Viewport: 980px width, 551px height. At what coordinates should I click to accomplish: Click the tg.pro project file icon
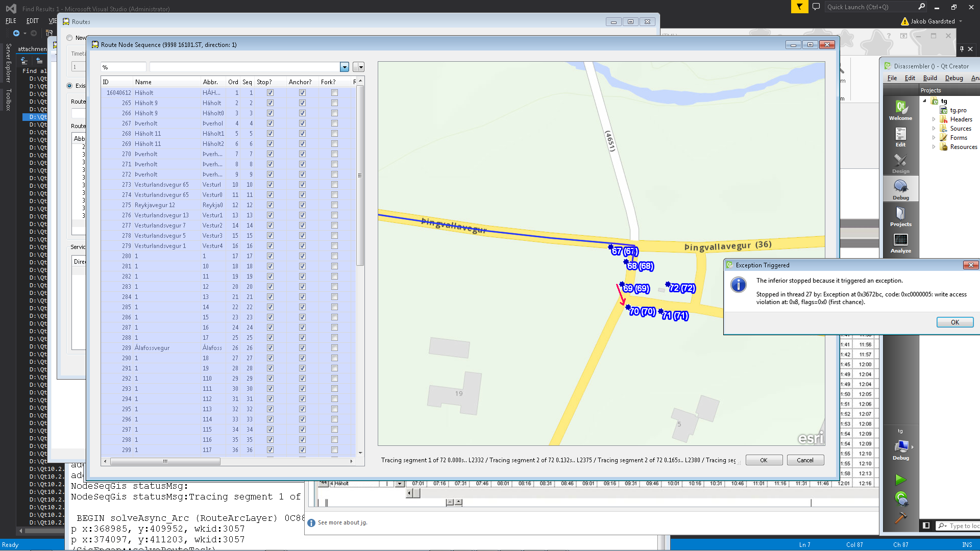click(944, 110)
